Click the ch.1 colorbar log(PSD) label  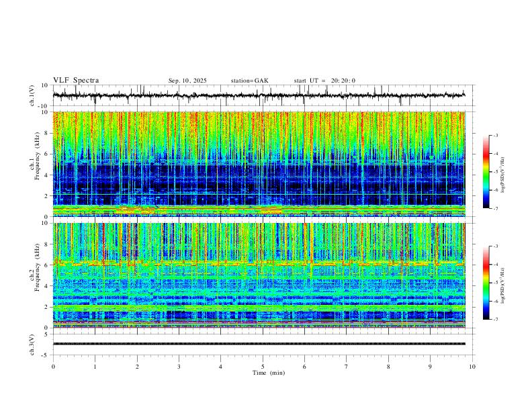(x=502, y=175)
